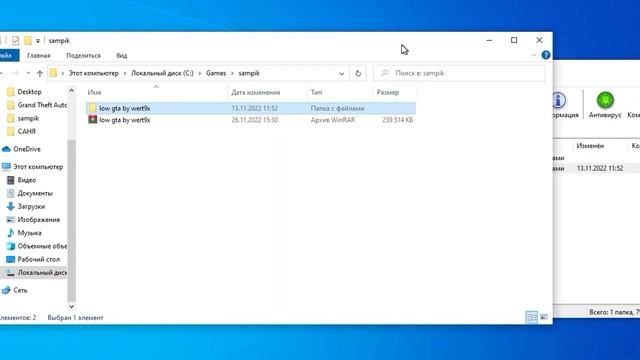Open Explorer help question mark icon
Image resolution: width=640 pixels, height=360 pixels.
(x=546, y=55)
